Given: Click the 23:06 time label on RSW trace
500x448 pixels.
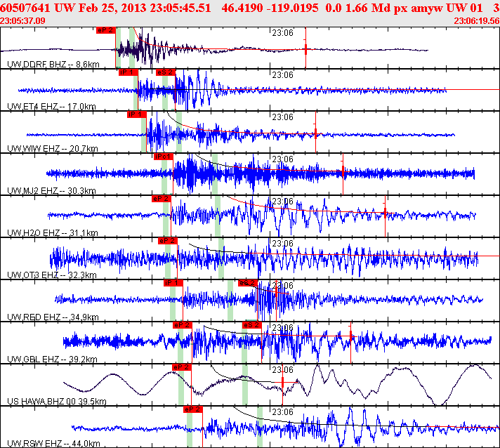Looking at the screenshot, I should click(282, 411).
